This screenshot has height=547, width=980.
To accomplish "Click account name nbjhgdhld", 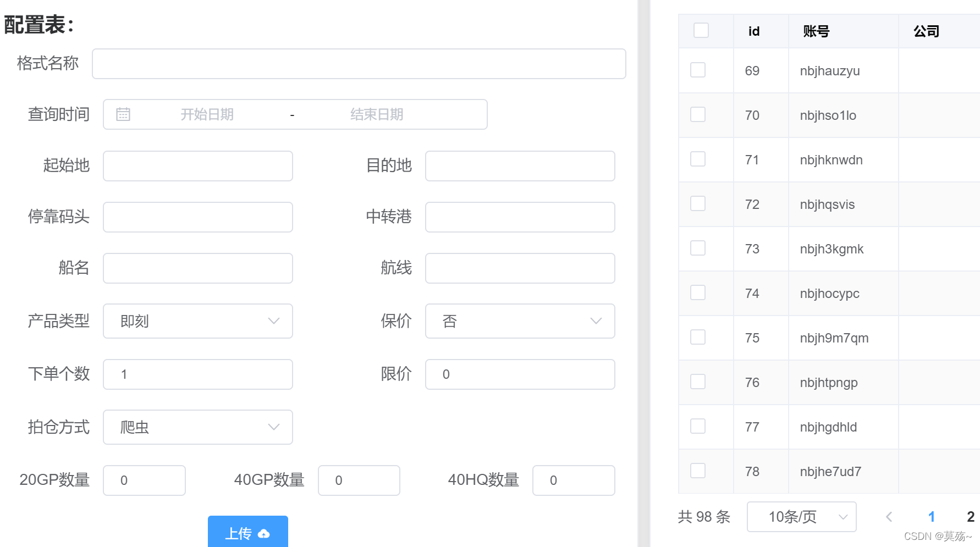I will tap(828, 427).
